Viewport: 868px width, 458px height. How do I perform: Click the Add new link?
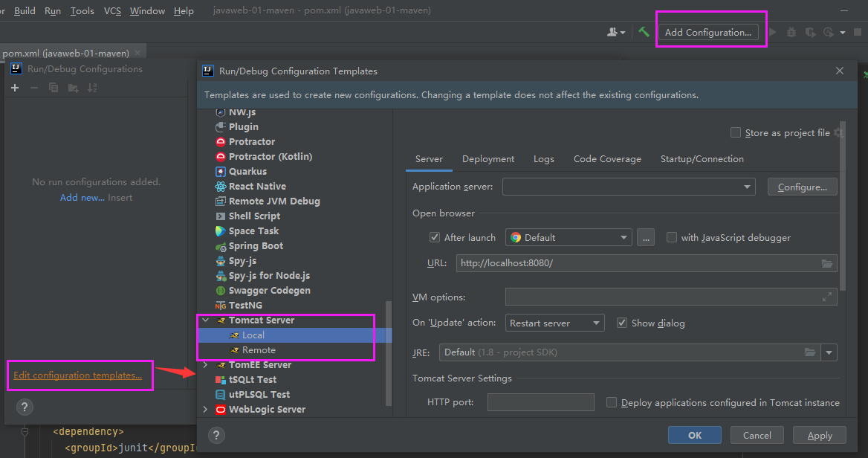(x=82, y=197)
